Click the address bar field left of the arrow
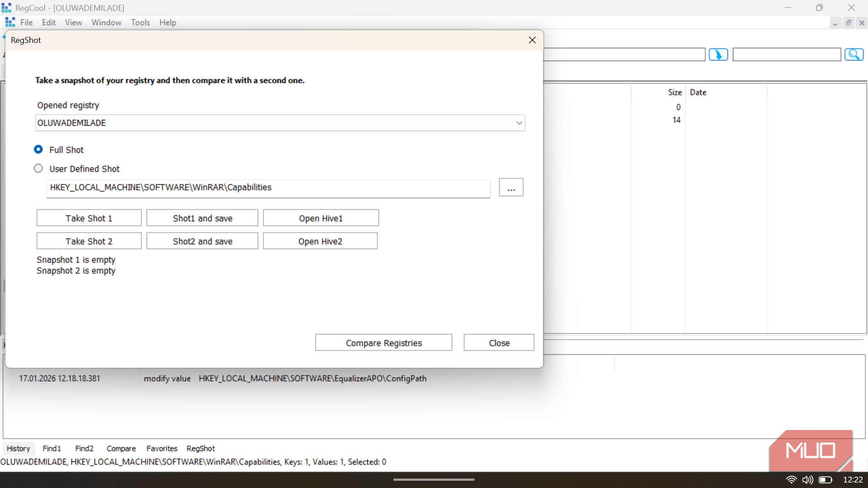 tap(624, 55)
